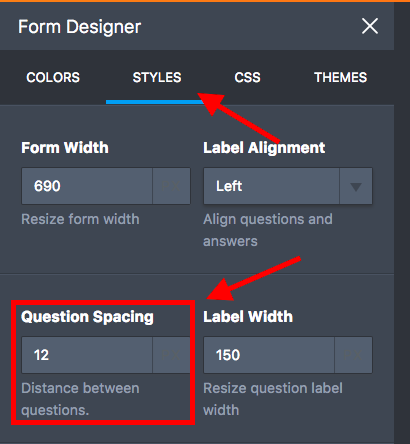Click the PX unit beside Label Width
Image resolution: width=410 pixels, height=444 pixels.
pos(353,355)
